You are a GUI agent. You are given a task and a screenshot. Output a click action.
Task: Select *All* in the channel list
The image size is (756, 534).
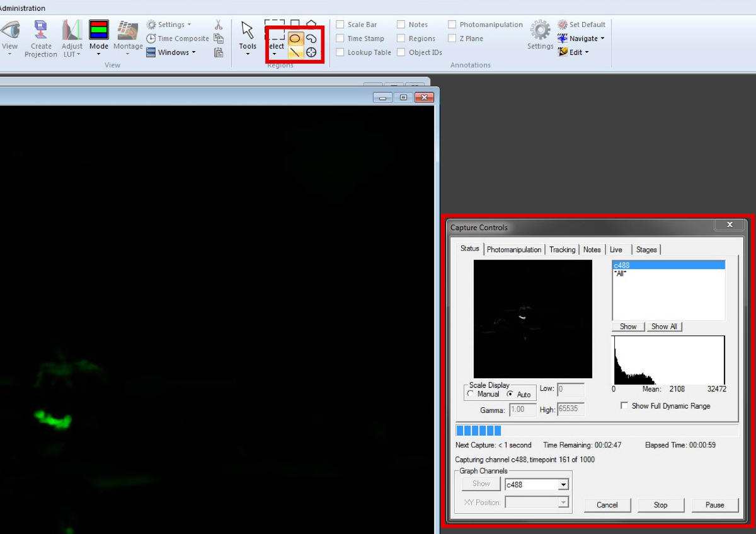pos(621,274)
